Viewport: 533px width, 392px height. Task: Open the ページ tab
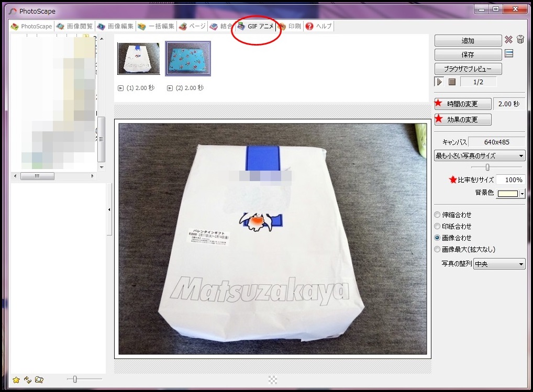coord(192,26)
